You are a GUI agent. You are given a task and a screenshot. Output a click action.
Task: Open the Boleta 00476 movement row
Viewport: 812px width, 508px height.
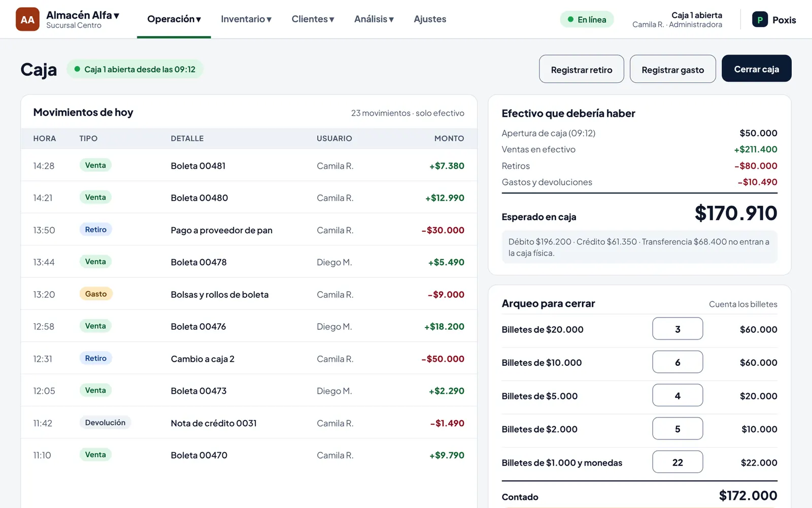249,326
